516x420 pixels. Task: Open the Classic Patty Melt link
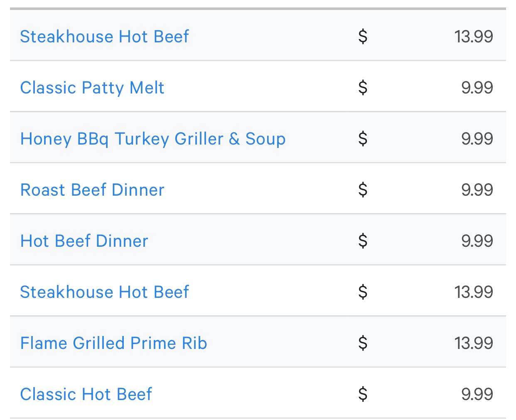pyautogui.click(x=92, y=88)
